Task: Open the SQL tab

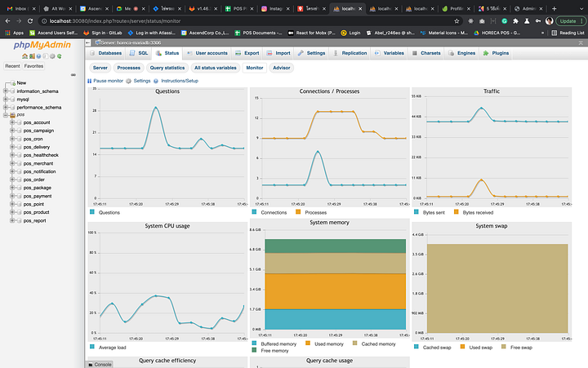Action: [139, 53]
